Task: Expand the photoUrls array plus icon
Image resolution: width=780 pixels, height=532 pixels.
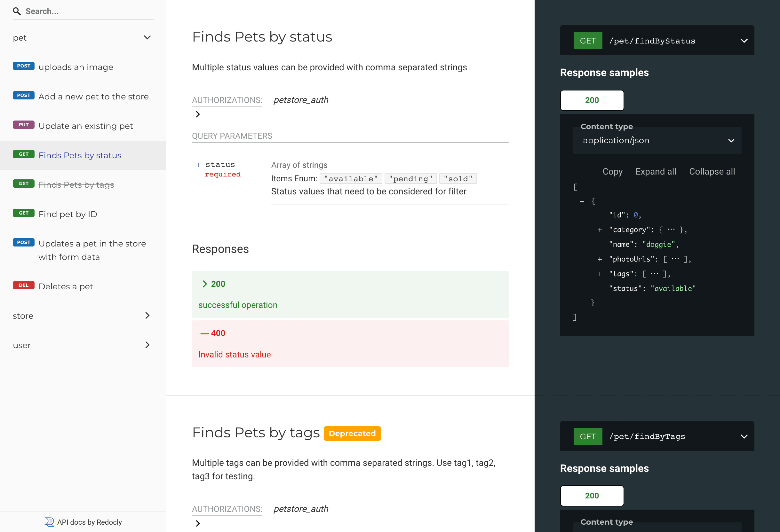Action: tap(600, 259)
